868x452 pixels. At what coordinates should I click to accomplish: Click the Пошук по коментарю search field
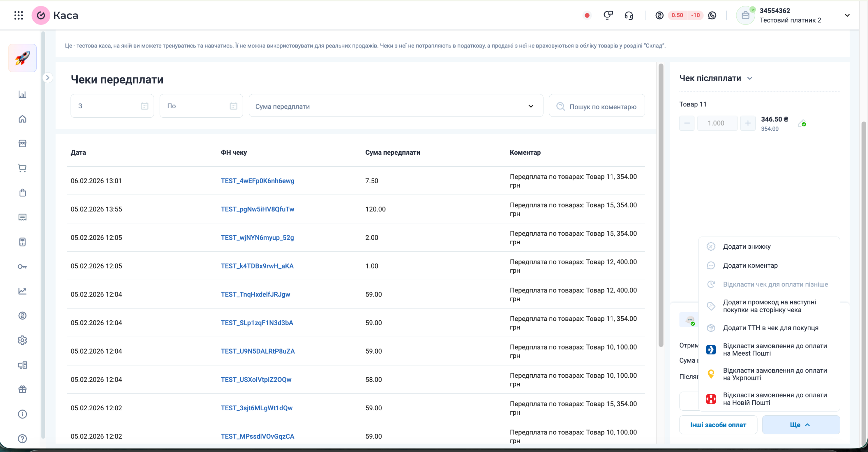603,107
